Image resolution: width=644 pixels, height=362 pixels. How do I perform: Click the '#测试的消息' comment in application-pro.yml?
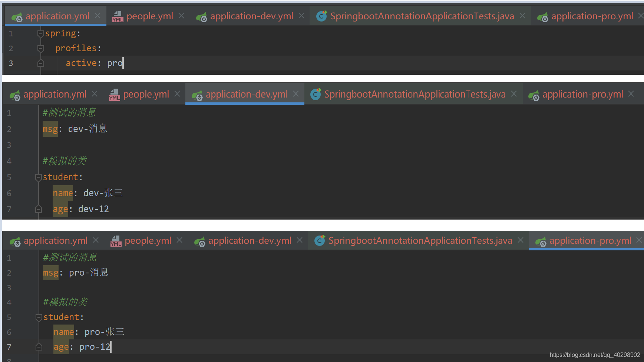(x=70, y=257)
